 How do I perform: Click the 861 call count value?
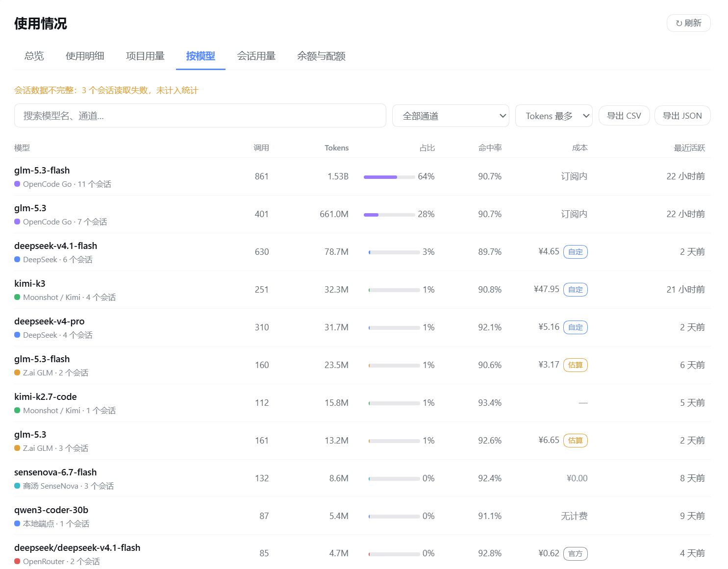point(262,176)
